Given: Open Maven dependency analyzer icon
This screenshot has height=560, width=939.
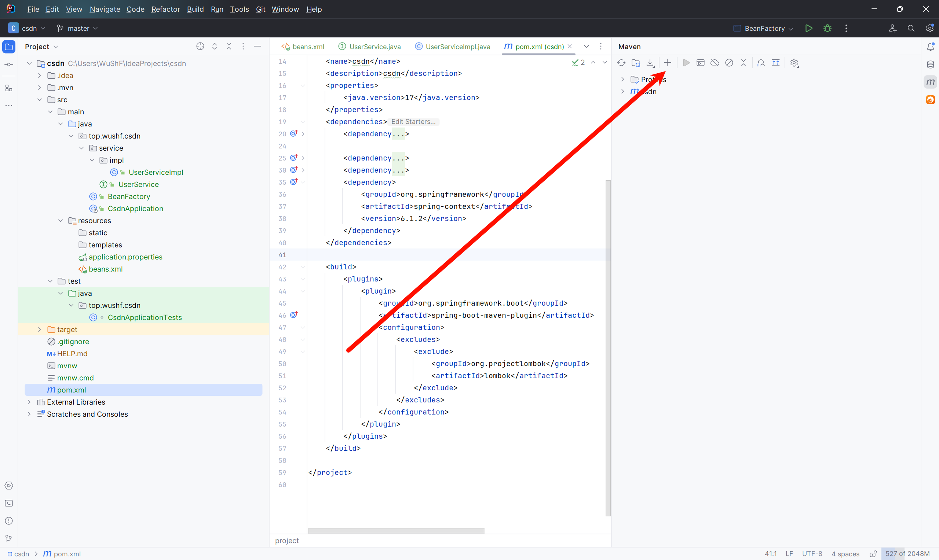Looking at the screenshot, I should pyautogui.click(x=761, y=63).
